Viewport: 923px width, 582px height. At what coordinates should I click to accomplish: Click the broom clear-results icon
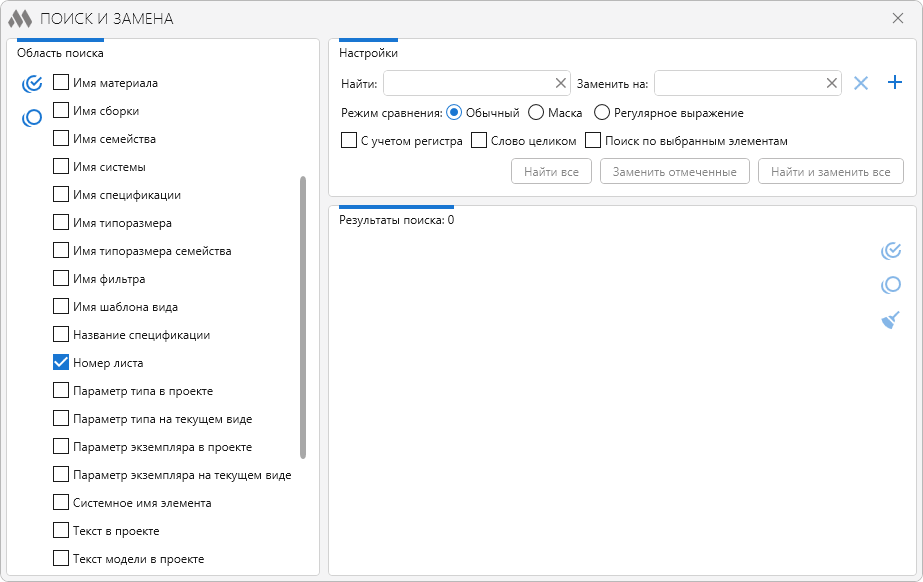coord(890,319)
